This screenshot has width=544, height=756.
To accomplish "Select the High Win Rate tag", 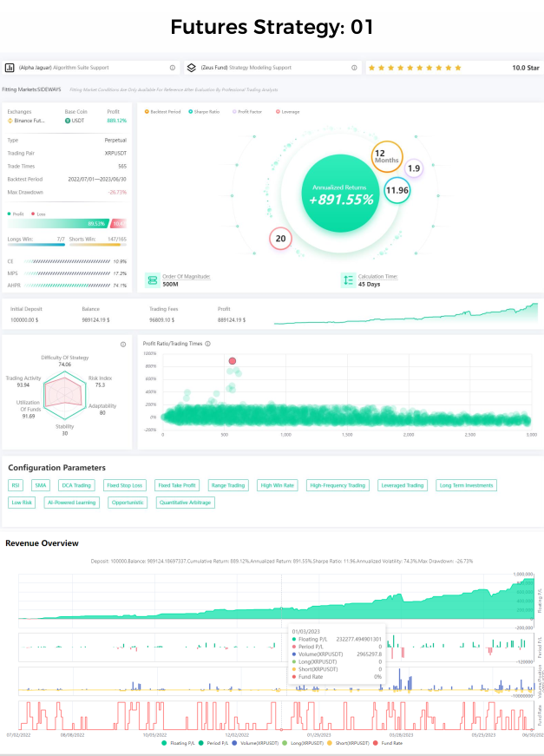I will (x=277, y=485).
